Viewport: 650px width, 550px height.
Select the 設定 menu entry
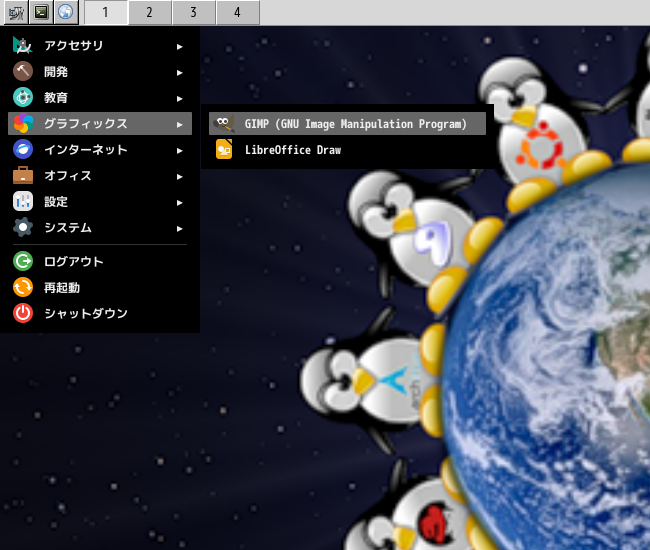pyautogui.click(x=100, y=201)
